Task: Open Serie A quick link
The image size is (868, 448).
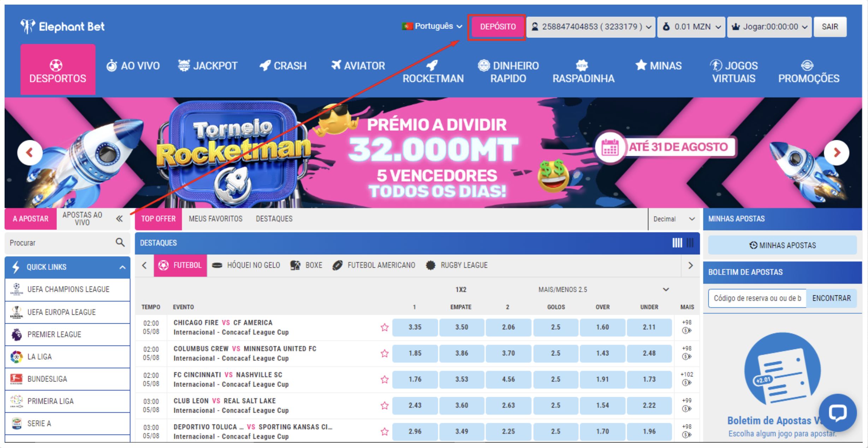Action: [67, 424]
